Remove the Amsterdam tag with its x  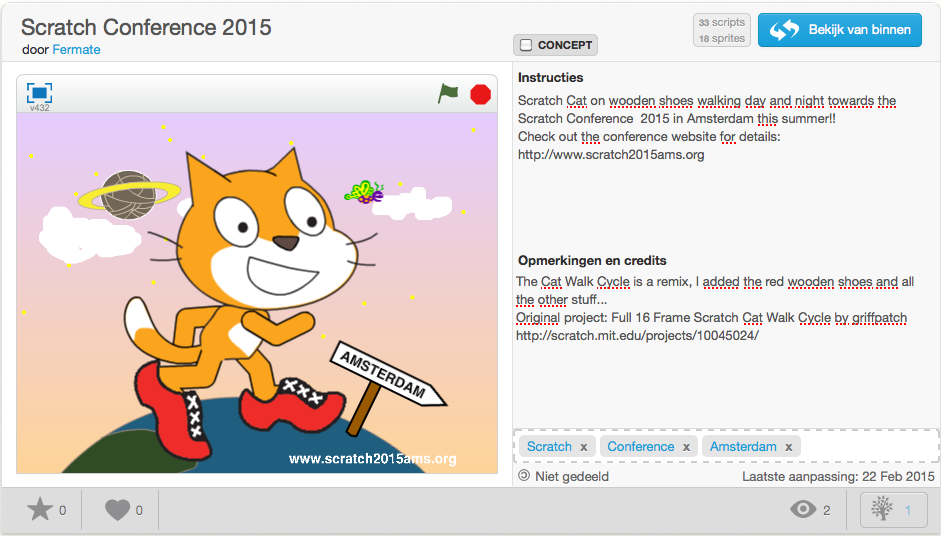tap(789, 447)
